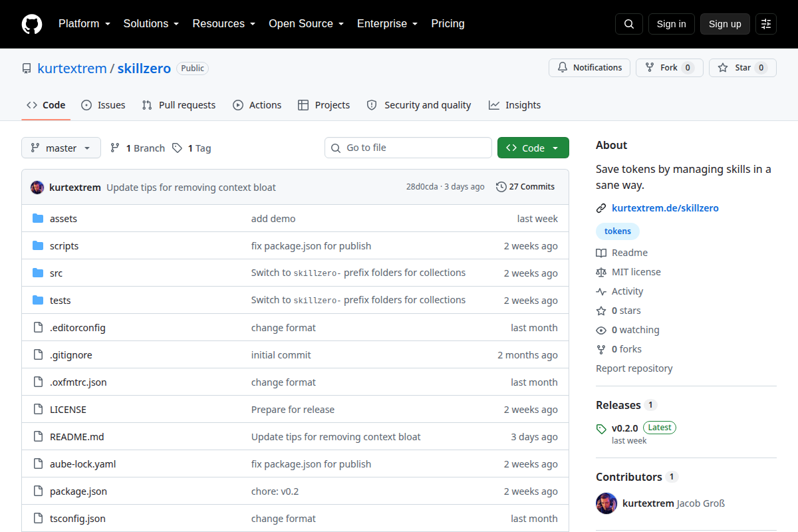This screenshot has width=798, height=532.
Task: View the 1 Tag link
Action: click(x=192, y=148)
